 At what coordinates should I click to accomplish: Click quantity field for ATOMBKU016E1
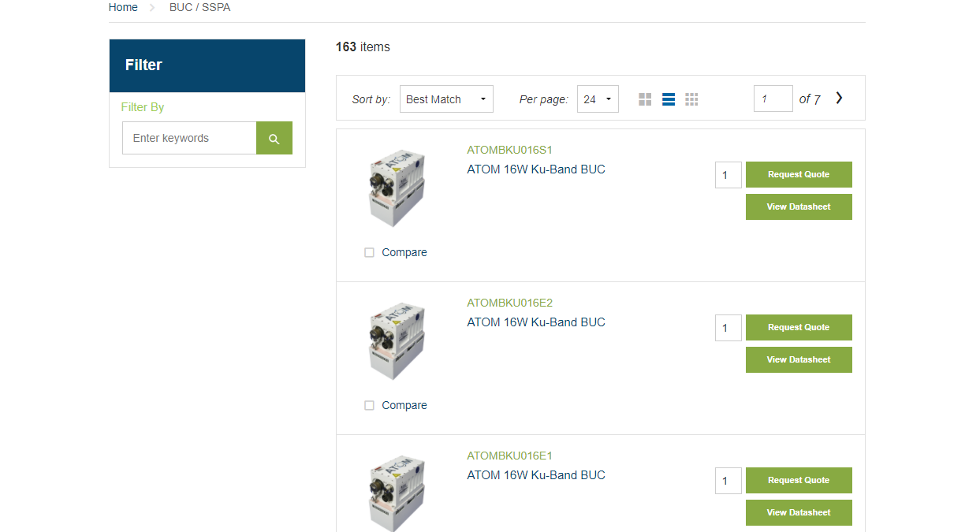pos(728,481)
